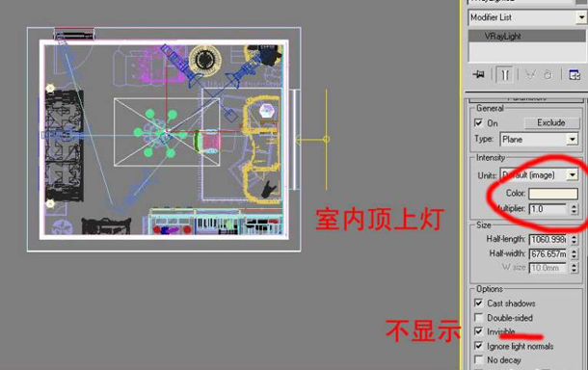Click the Half-width spinner arrows
This screenshot has height=370, width=588.
coord(574,253)
